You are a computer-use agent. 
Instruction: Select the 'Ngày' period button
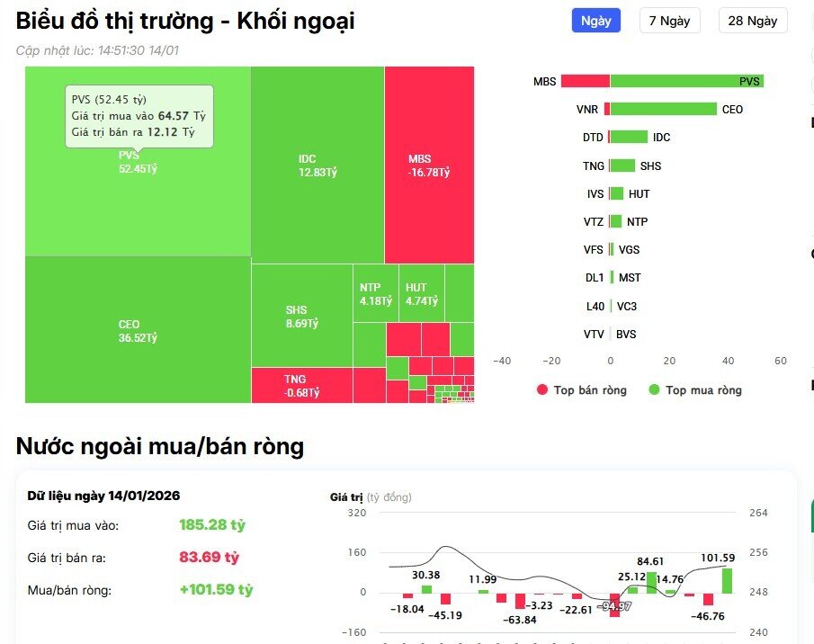pos(595,20)
